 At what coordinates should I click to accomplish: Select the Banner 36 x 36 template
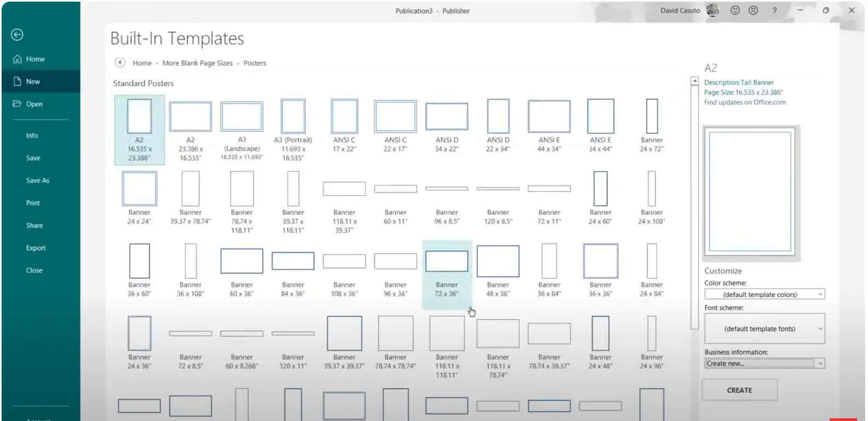tap(600, 271)
